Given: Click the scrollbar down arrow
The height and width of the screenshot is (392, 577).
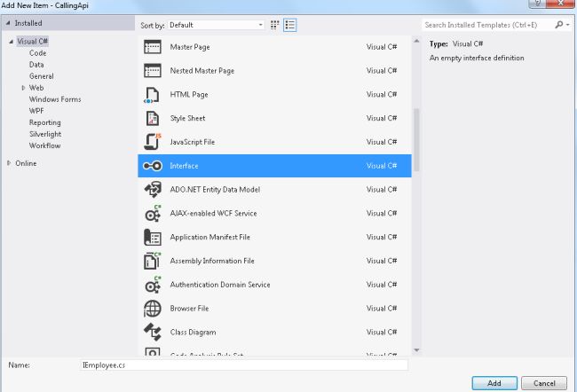Looking at the screenshot, I should point(416,350).
